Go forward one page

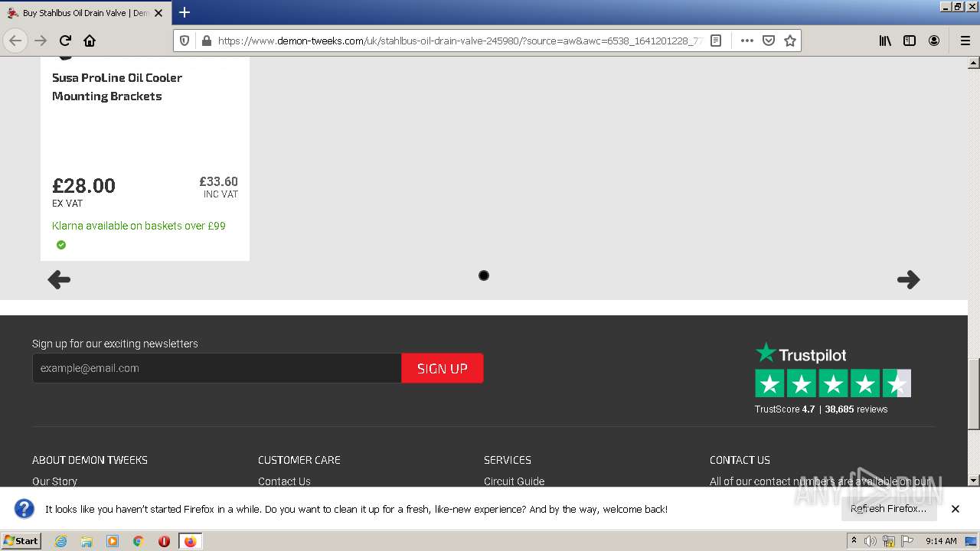coord(41,41)
